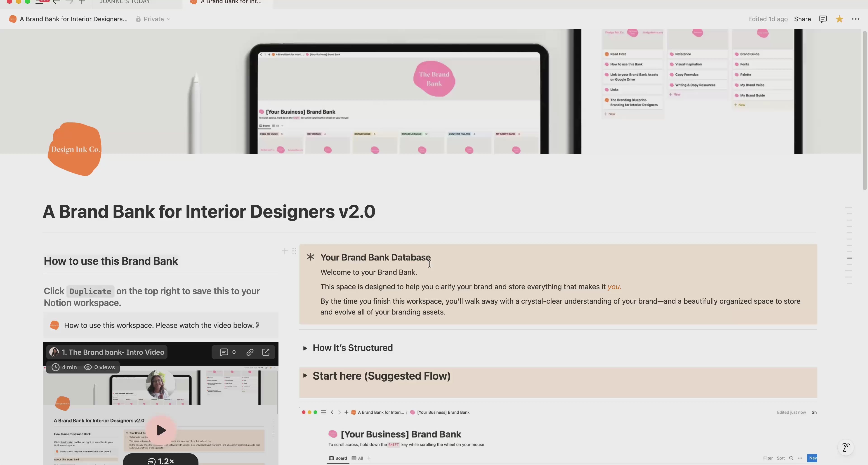Copy the Loom video link icon
868x465 pixels.
click(250, 352)
